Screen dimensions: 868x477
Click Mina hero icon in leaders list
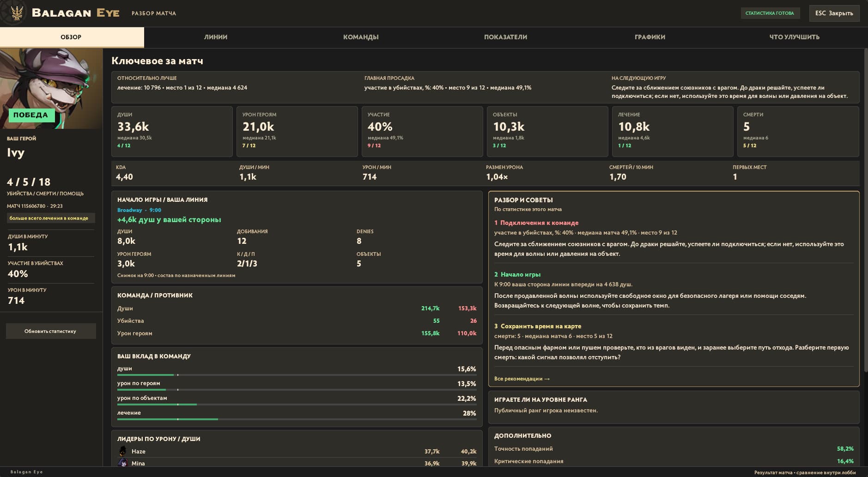coord(123,463)
